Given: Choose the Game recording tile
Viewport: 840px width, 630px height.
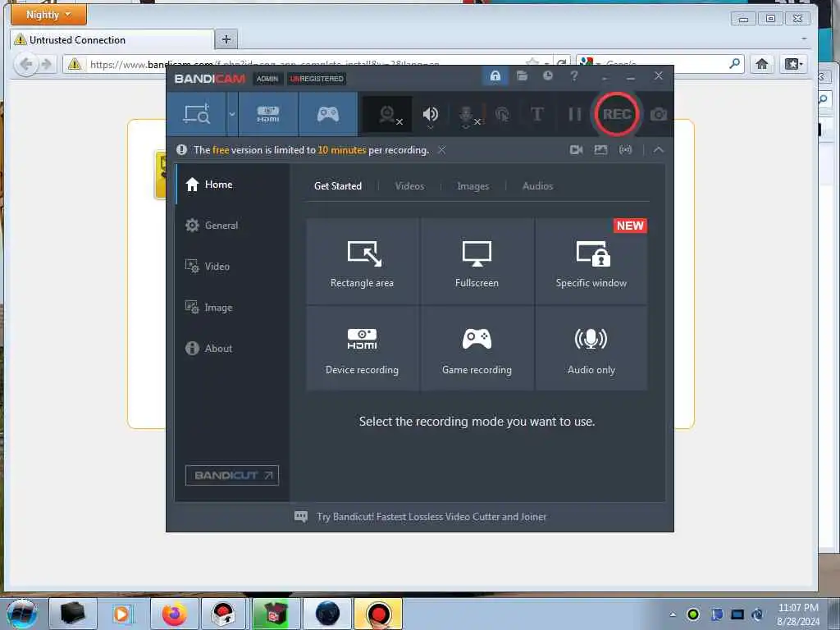Looking at the screenshot, I should point(477,348).
